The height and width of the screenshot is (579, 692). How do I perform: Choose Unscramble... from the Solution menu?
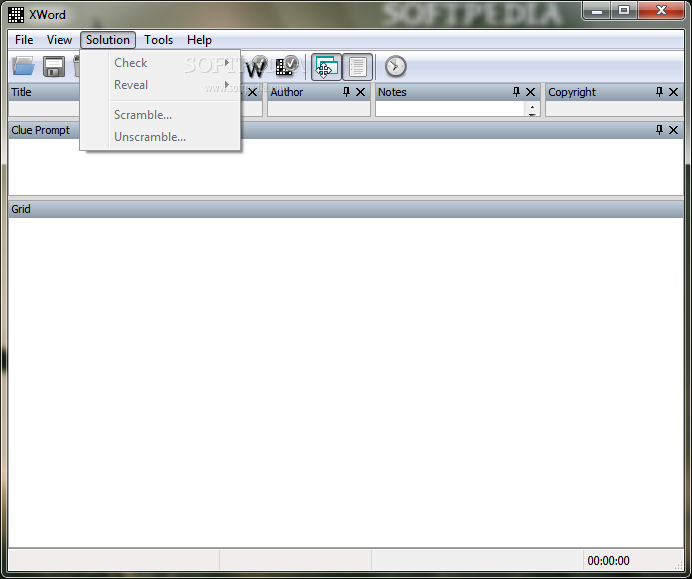[x=160, y=137]
